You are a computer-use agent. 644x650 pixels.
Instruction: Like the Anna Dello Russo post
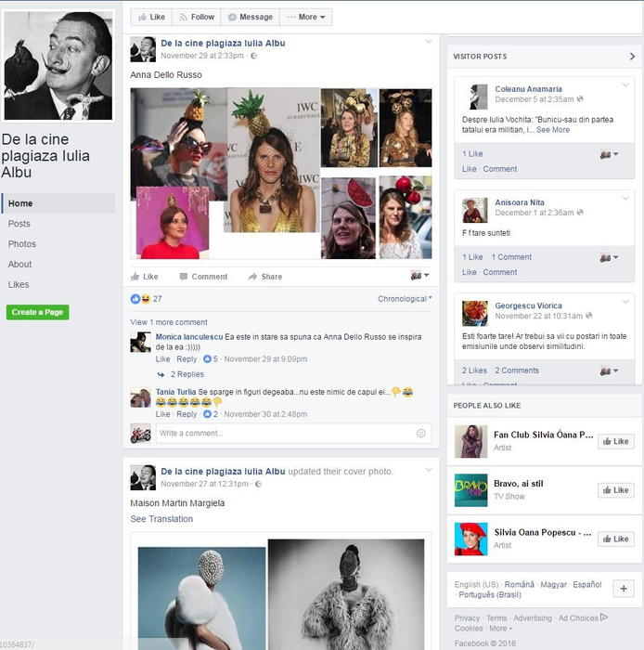(145, 277)
